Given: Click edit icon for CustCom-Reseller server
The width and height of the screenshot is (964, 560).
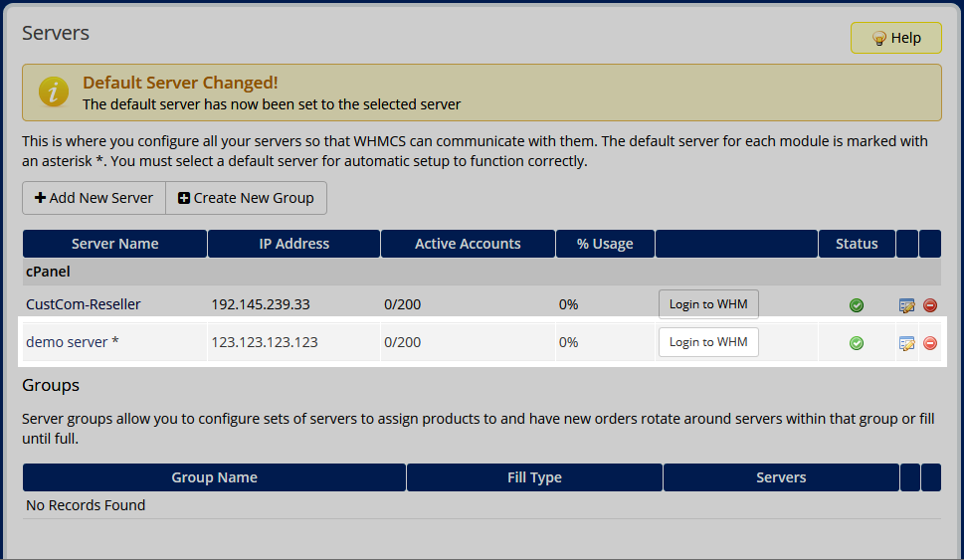Looking at the screenshot, I should tap(906, 305).
